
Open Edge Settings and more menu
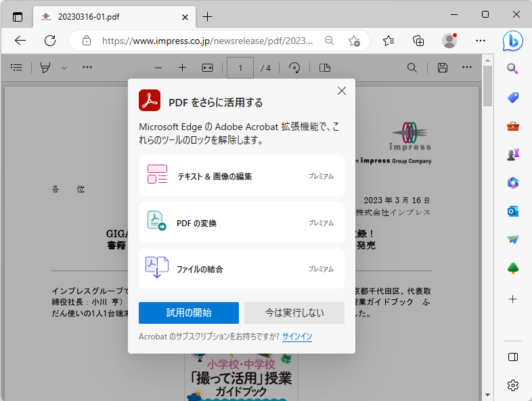point(481,41)
